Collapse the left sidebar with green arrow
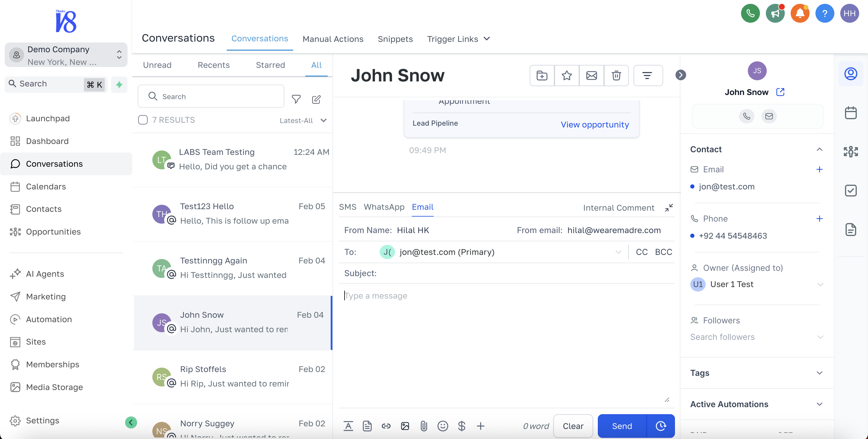Viewport: 868px width, 439px height. (131, 422)
